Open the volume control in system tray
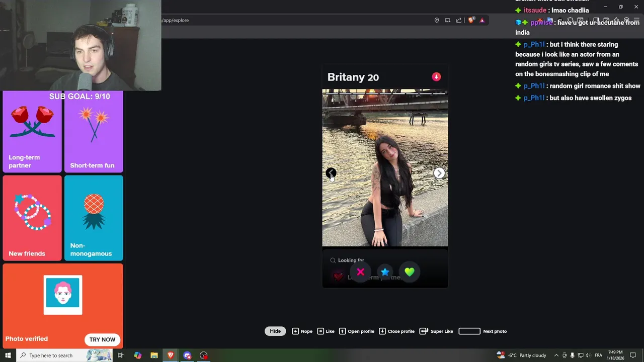The height and width of the screenshot is (362, 644). [588, 355]
